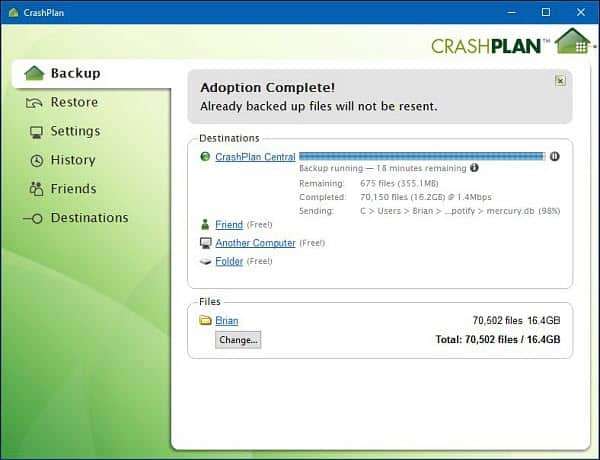
Task: Click the Destinations connector icon
Action: click(33, 219)
